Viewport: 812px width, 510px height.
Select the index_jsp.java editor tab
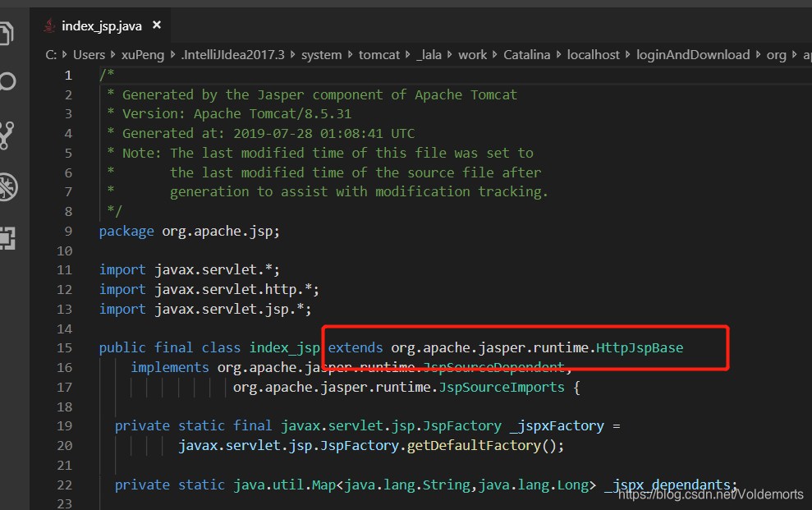click(x=101, y=25)
